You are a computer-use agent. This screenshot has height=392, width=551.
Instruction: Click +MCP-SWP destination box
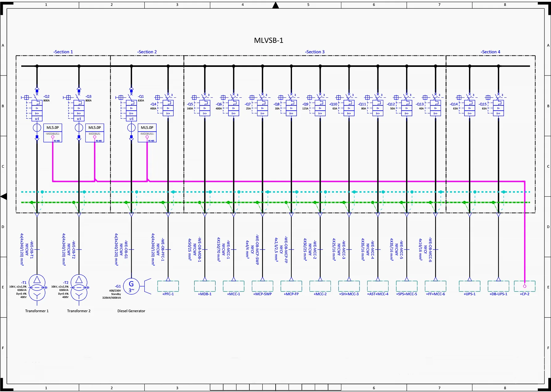pyautogui.click(x=262, y=286)
